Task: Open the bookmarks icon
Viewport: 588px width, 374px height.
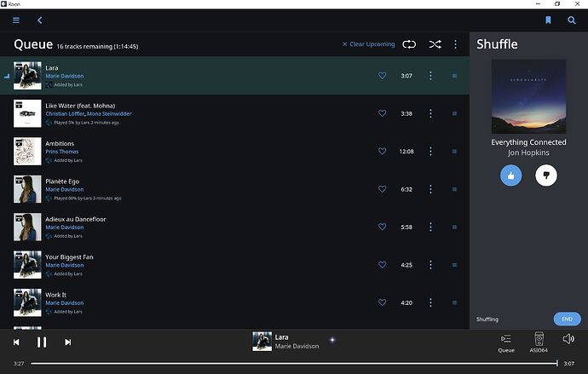Action: [x=548, y=20]
